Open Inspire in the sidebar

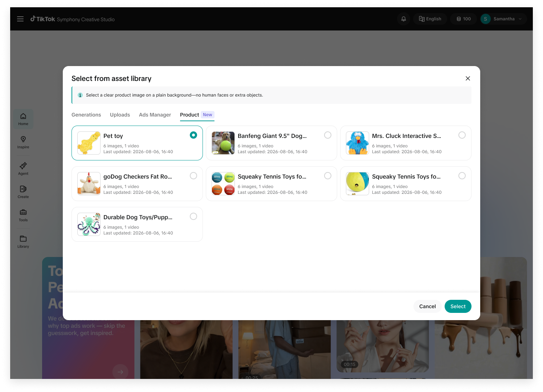click(x=23, y=142)
